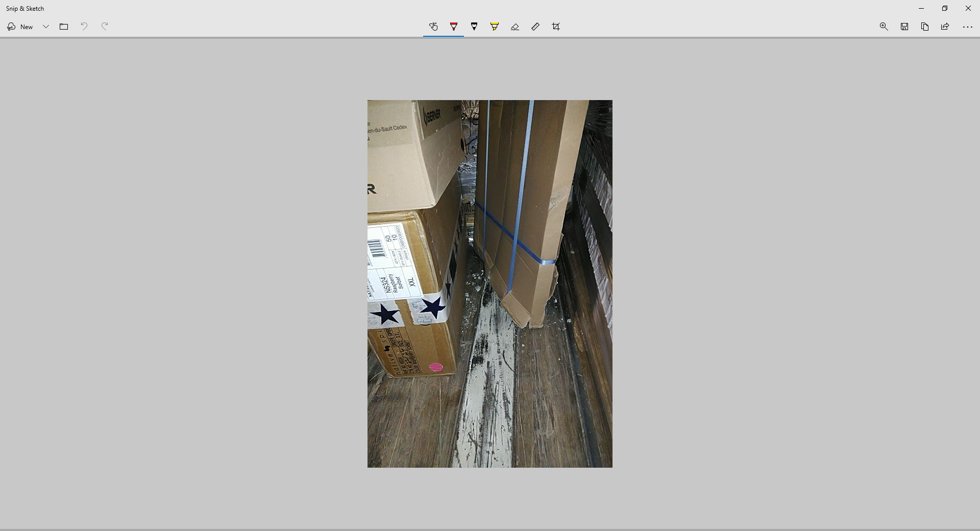Open the Zoom control

tap(884, 27)
